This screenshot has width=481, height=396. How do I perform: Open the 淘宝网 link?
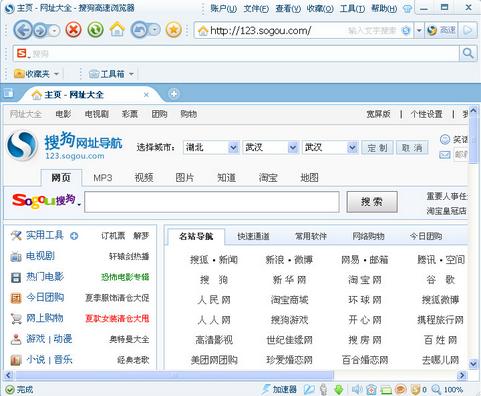365,280
